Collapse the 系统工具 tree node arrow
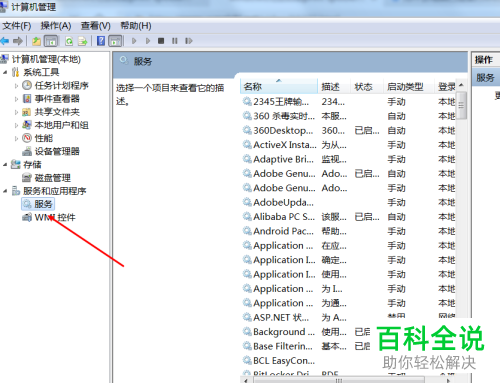 pos(5,72)
